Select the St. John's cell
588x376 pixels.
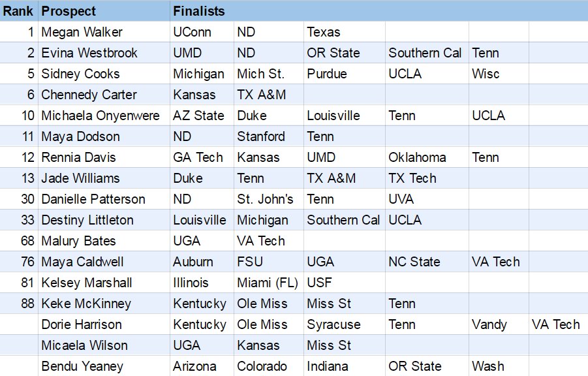(268, 199)
